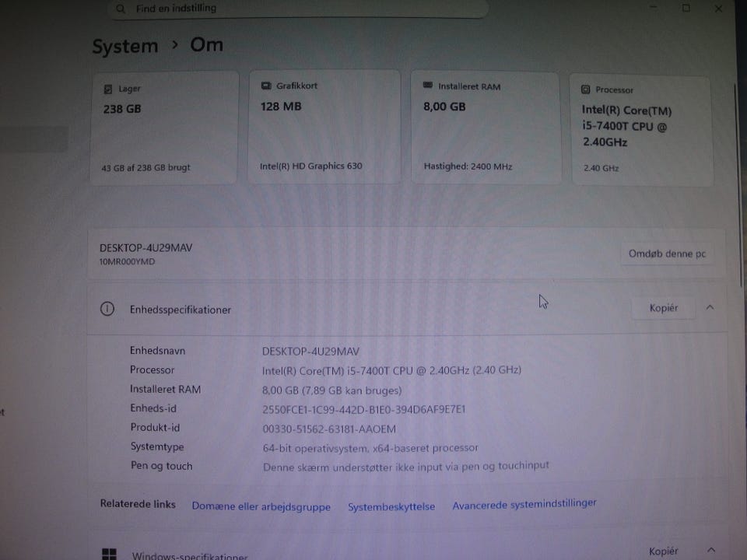Select model number 10MR000YMD text
Viewport: 747px width, 560px height.
coord(127,261)
